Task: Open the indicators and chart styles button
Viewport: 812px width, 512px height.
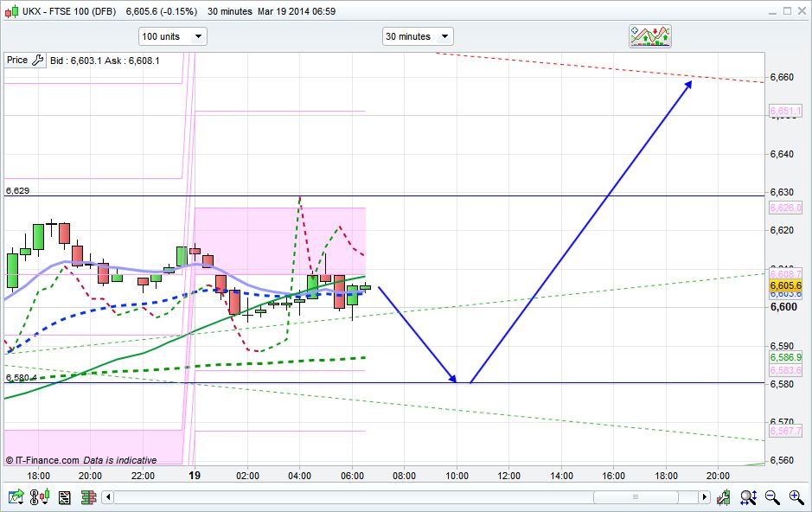Action: 649,35
